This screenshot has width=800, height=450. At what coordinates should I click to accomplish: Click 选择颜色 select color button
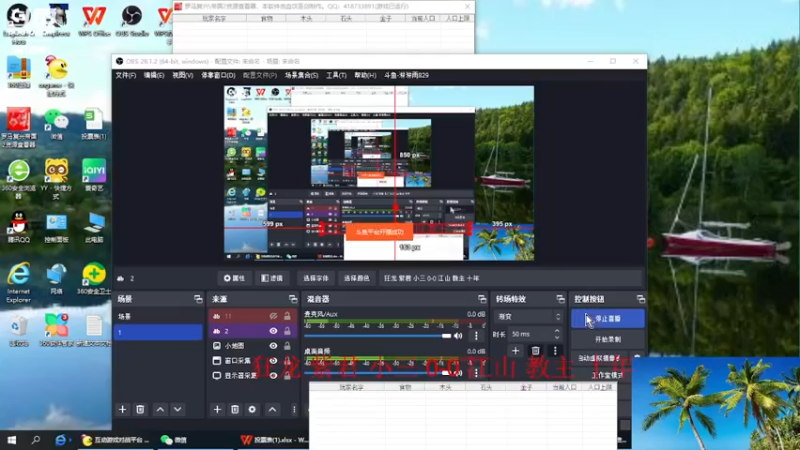point(356,278)
